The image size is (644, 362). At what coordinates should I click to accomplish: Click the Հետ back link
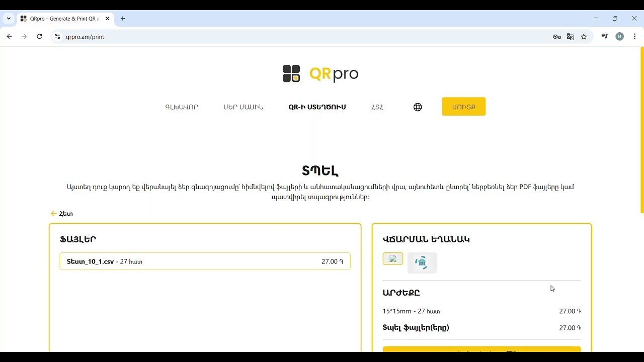pos(62,214)
